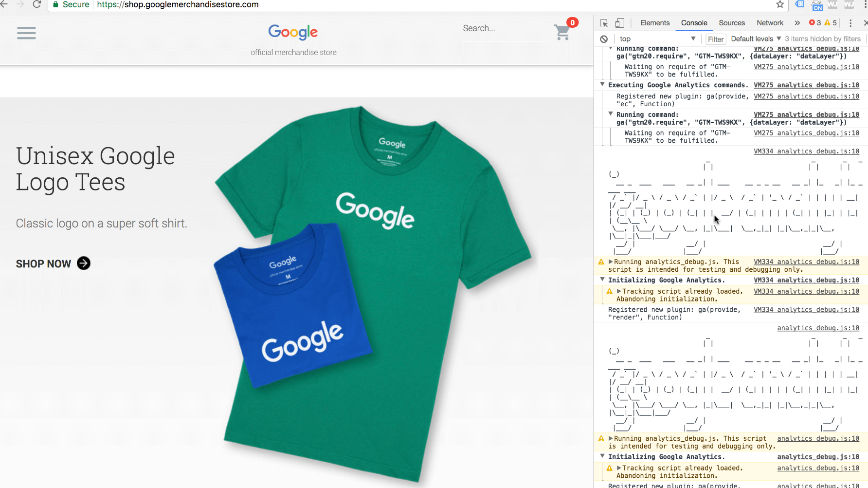
Task: Click the '3 items hidden by filters' text
Action: click(x=822, y=39)
